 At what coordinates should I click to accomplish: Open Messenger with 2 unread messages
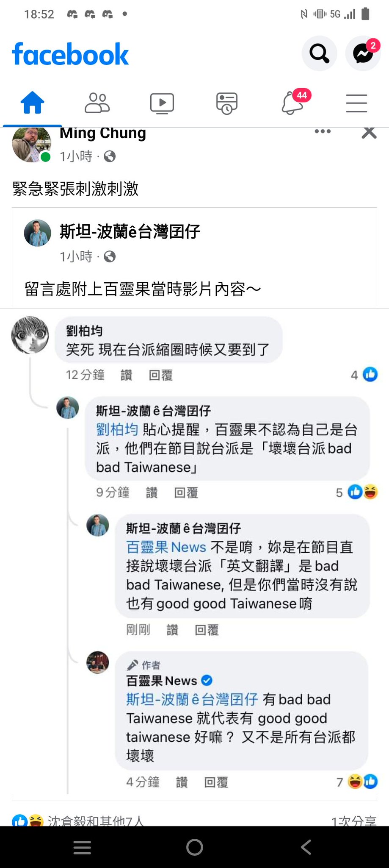click(363, 53)
